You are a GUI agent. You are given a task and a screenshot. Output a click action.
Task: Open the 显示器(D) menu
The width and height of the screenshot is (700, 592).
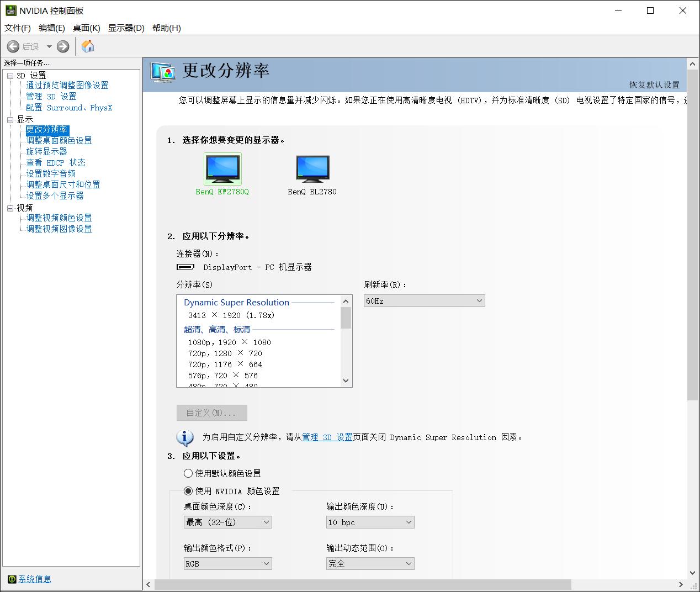pyautogui.click(x=126, y=28)
